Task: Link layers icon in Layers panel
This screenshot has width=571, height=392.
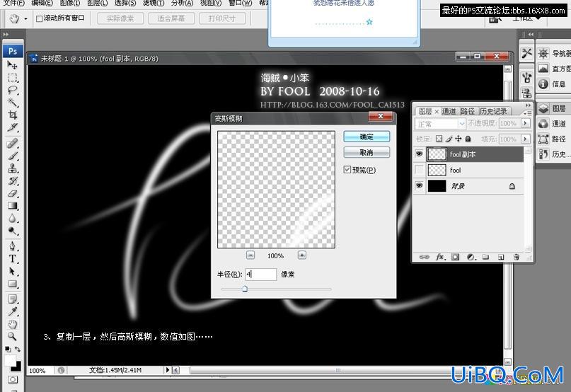Action: [x=425, y=257]
